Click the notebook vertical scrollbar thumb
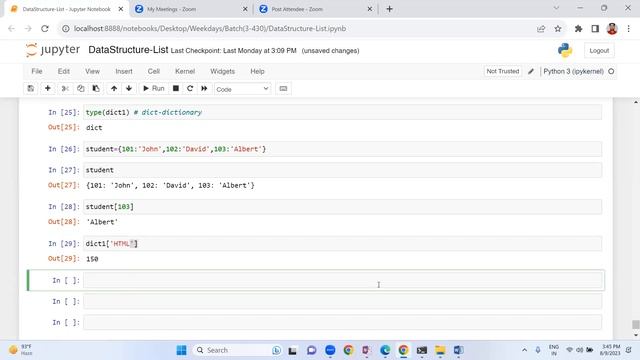Image resolution: width=640 pixels, height=360 pixels. 636,324
